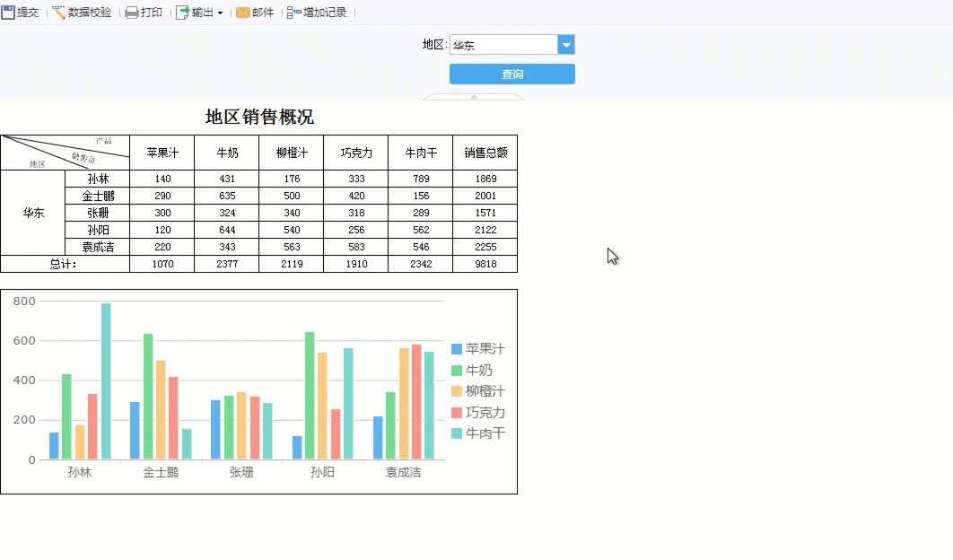Click the 地区 input field showing 华东
This screenshot has width=953, height=560.
click(x=503, y=44)
